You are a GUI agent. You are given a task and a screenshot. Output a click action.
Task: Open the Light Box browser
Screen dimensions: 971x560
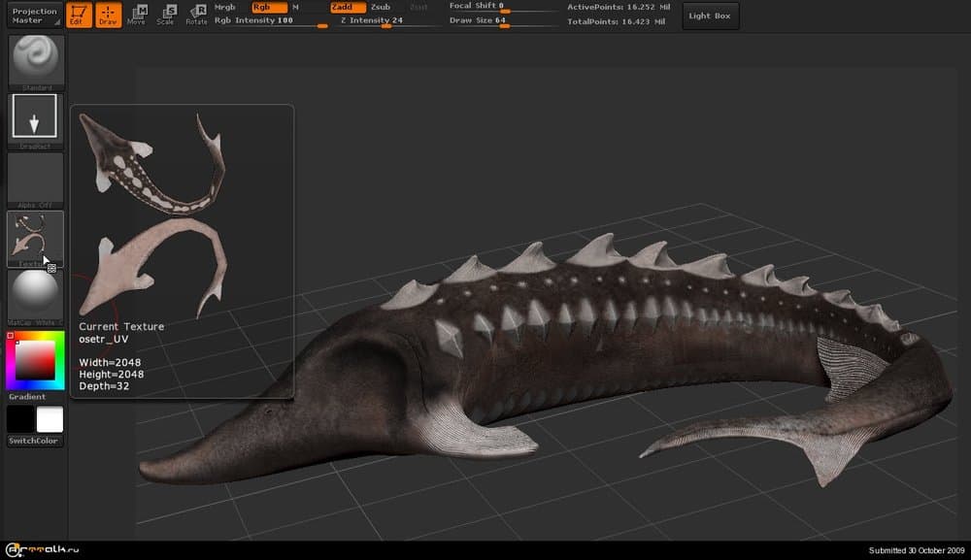click(710, 16)
